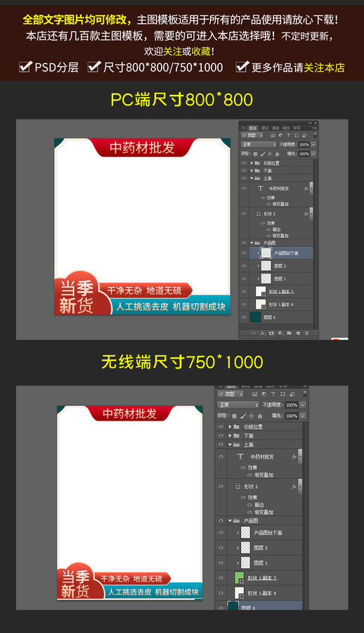Click fx badge on 中药材批发 in PC 800*800 panel
Screen dimensions: 364x633
pyautogui.click(x=306, y=188)
